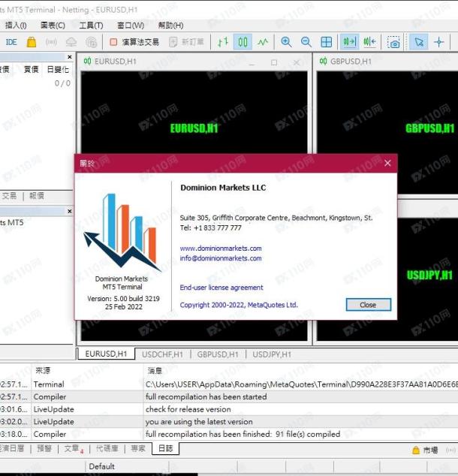This screenshot has height=476, width=458.
Task: Click the 買價 column header
Action: 32,70
